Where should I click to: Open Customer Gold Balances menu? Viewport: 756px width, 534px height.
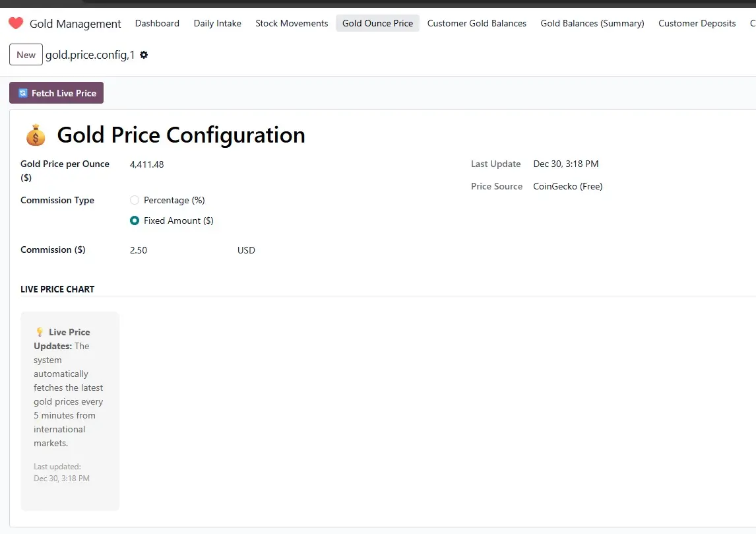476,23
